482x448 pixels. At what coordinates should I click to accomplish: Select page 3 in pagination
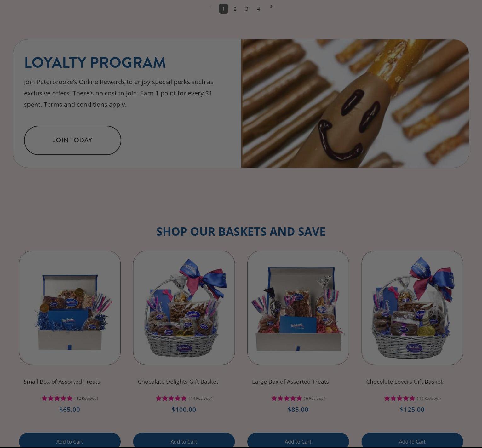(x=247, y=9)
